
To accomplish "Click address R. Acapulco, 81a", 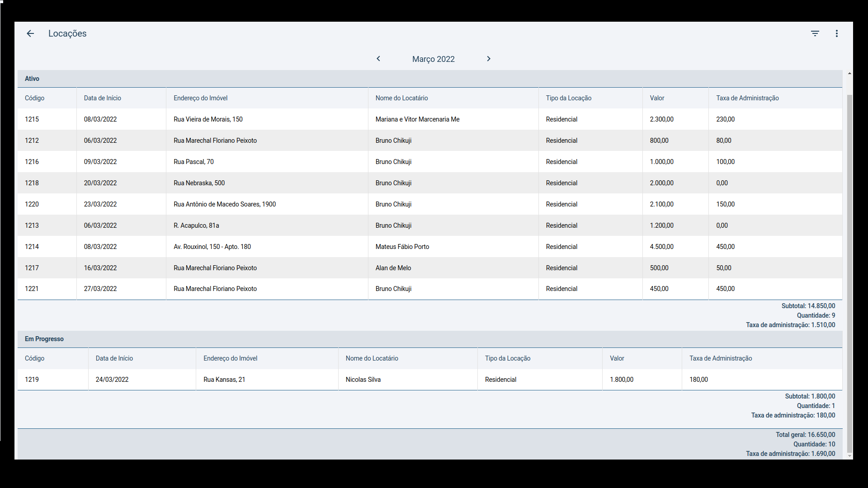I will (x=196, y=225).
